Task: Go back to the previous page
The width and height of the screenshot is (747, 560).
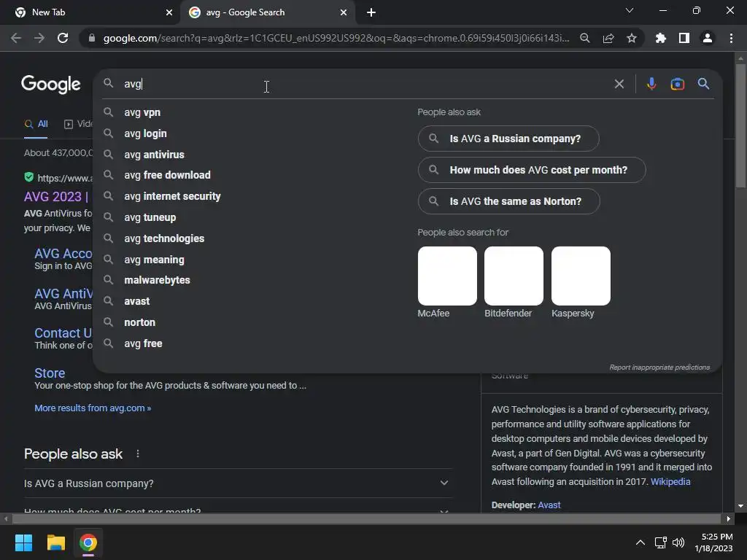Action: (16, 38)
